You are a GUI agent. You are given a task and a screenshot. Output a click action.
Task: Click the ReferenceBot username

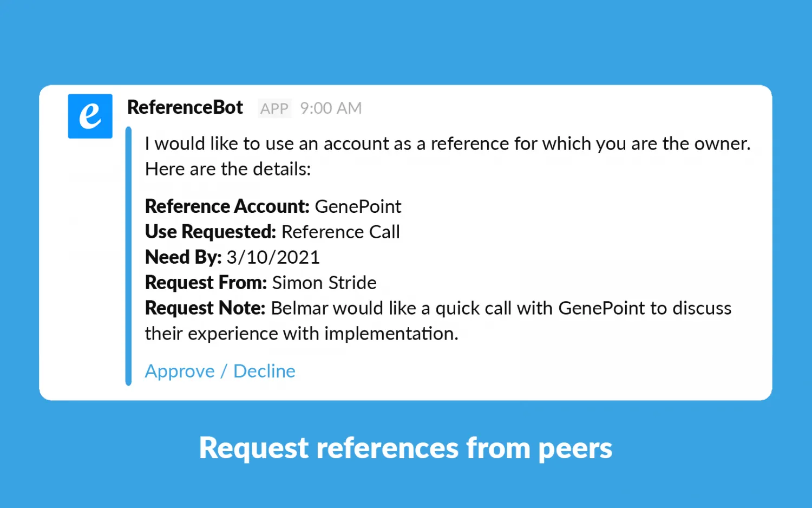(x=185, y=107)
